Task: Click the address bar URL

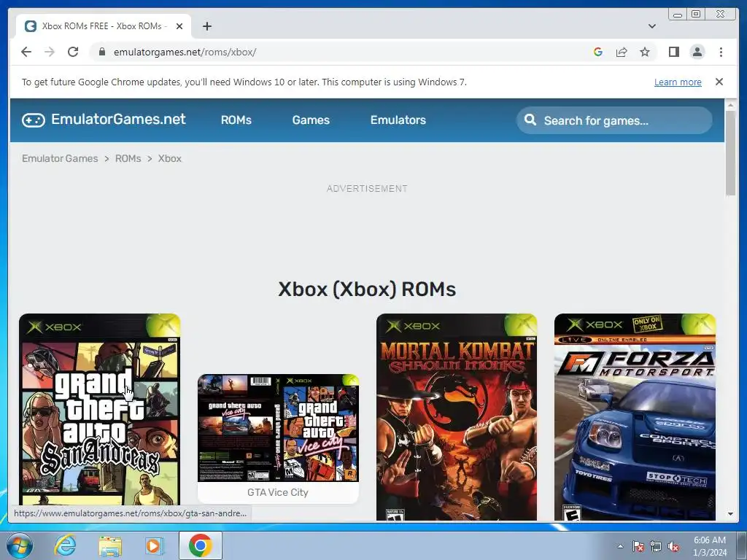Action: pos(185,52)
